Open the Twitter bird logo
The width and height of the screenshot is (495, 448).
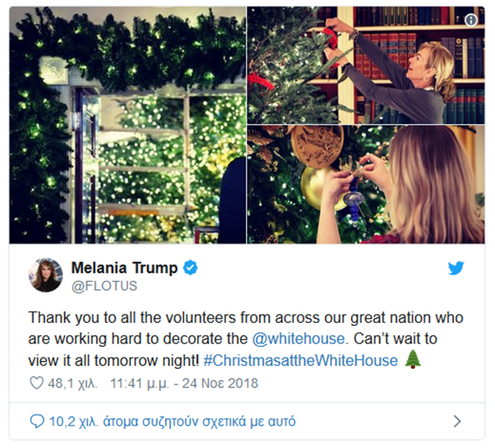456,269
